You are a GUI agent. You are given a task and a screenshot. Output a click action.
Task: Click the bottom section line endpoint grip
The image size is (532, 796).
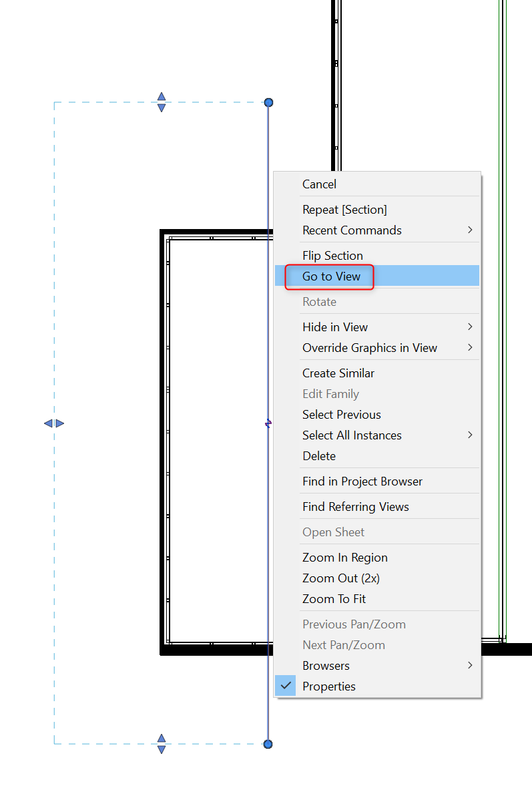[x=268, y=744]
